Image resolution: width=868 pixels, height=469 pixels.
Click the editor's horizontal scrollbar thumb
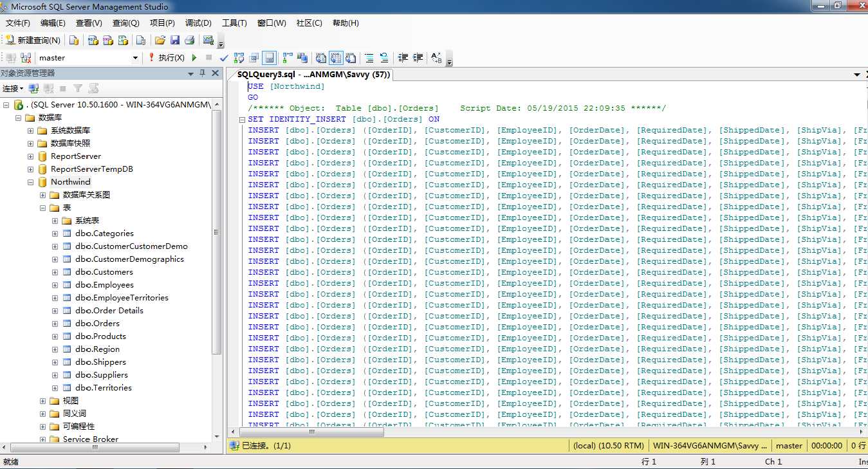tap(311, 432)
